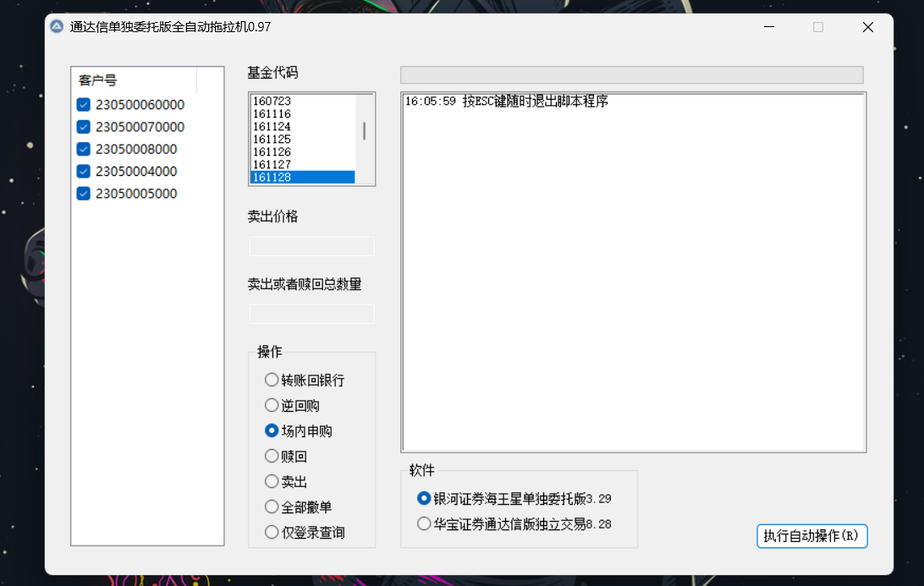Toggle checkbox for account 23050005000

coord(83,194)
